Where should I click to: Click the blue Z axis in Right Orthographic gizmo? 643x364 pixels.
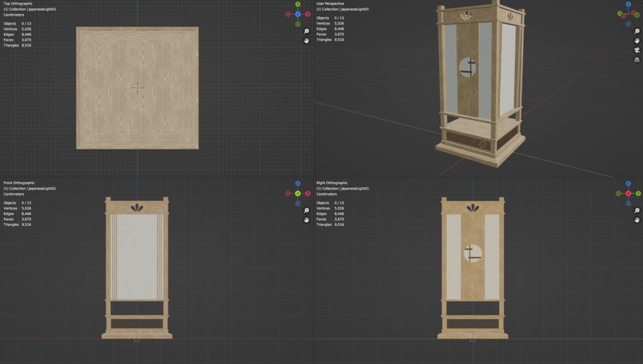[x=628, y=184]
